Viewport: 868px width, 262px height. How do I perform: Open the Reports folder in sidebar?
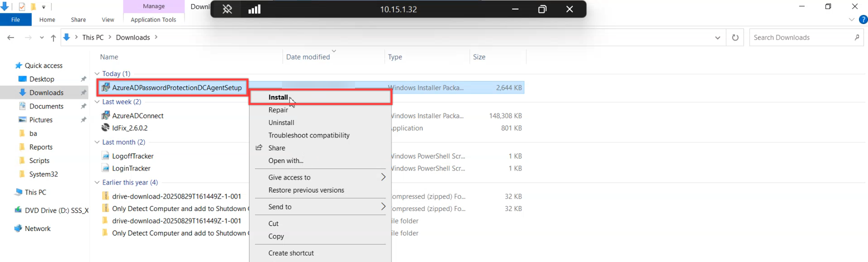[x=40, y=147]
